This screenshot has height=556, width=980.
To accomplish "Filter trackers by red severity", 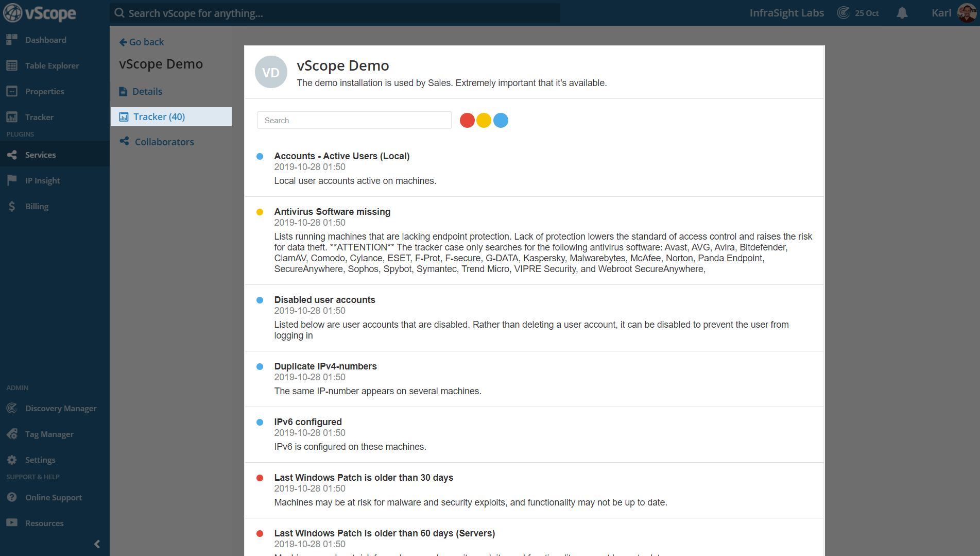I will click(x=467, y=120).
